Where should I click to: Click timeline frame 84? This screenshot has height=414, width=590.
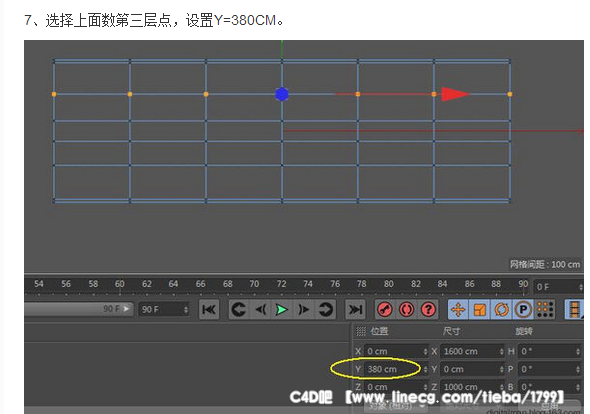pos(442,284)
